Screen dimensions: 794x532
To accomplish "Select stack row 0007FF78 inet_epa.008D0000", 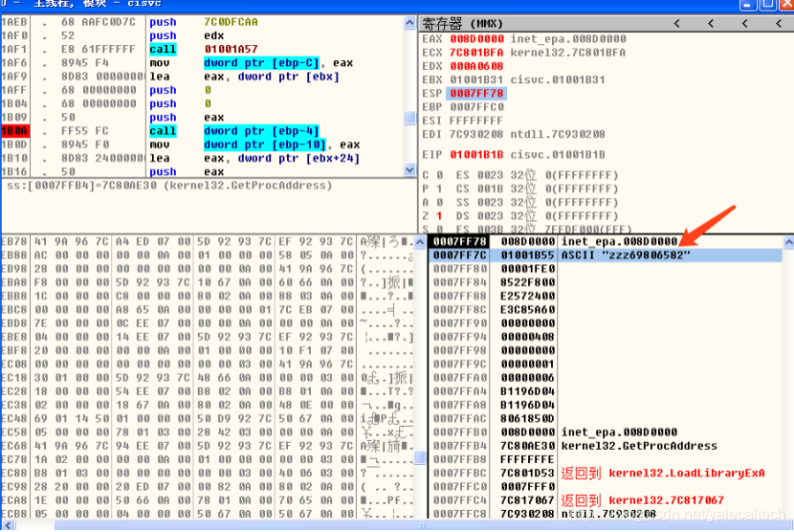I will click(x=606, y=242).
